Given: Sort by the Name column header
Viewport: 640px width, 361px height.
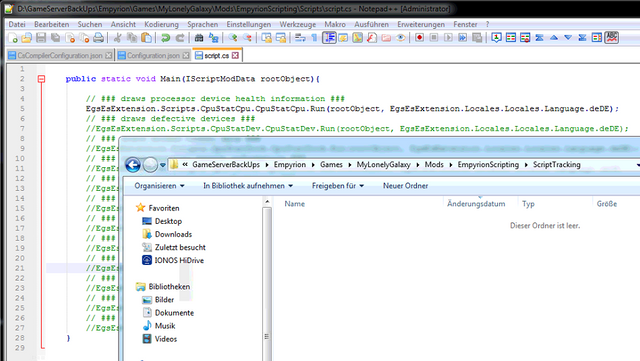Looking at the screenshot, I should [x=294, y=204].
